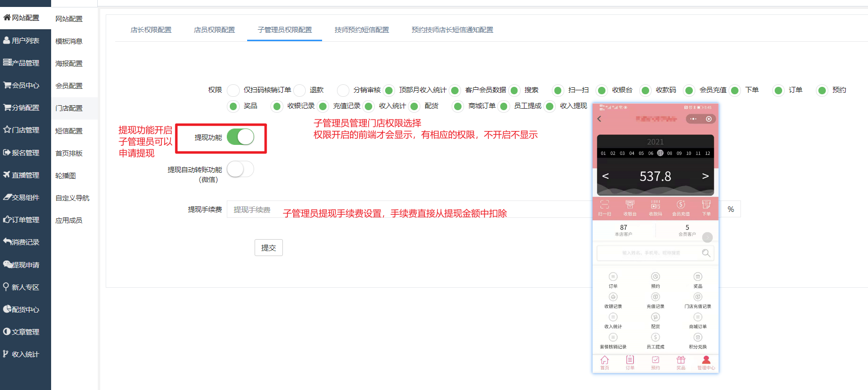Uncheck the 商城订单 permission
This screenshot has width=868, height=390.
458,106
